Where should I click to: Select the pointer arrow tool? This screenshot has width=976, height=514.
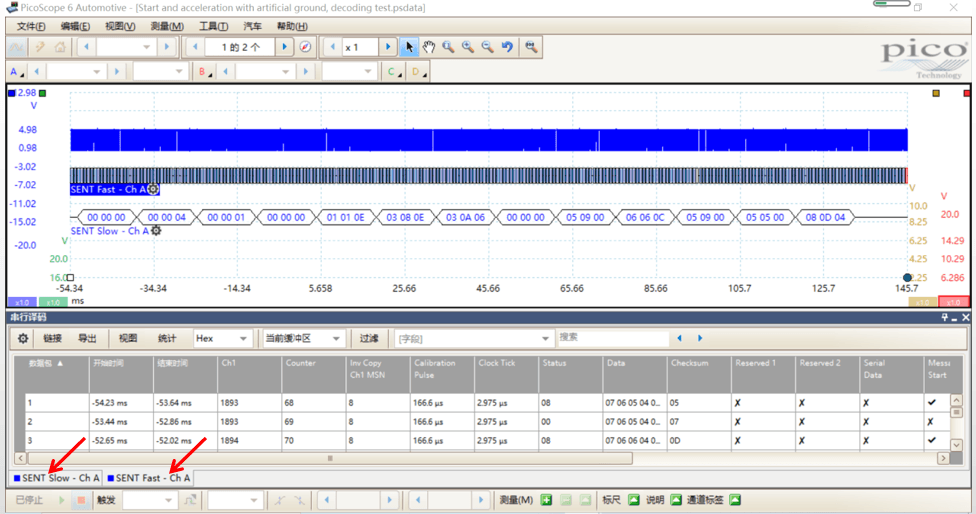409,47
